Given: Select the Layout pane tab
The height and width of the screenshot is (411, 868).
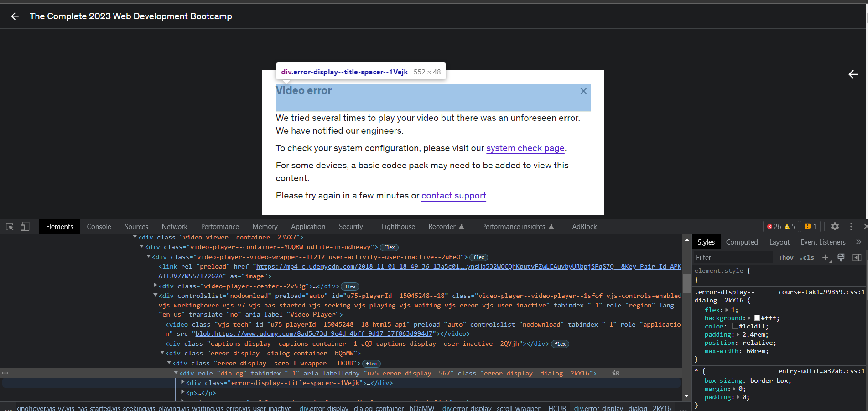Looking at the screenshot, I should [779, 242].
